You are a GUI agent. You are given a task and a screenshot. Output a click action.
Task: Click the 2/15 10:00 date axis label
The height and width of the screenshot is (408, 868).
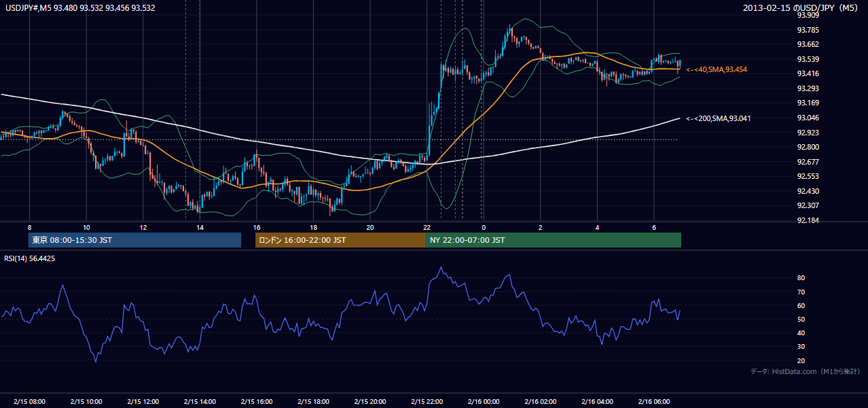(x=86, y=402)
